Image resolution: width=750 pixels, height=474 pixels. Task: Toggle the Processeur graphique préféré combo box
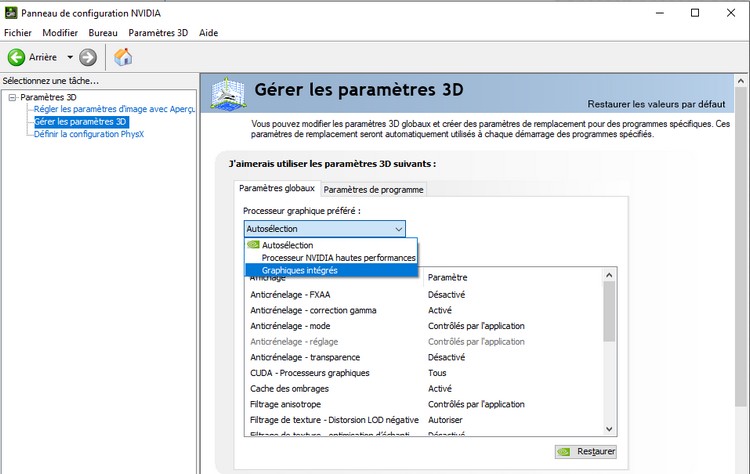(x=325, y=229)
